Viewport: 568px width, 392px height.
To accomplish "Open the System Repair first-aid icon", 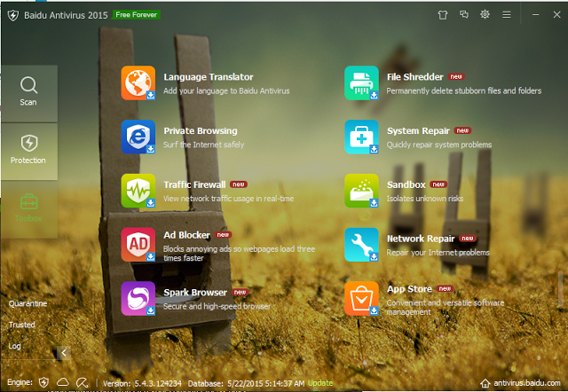I will (361, 137).
